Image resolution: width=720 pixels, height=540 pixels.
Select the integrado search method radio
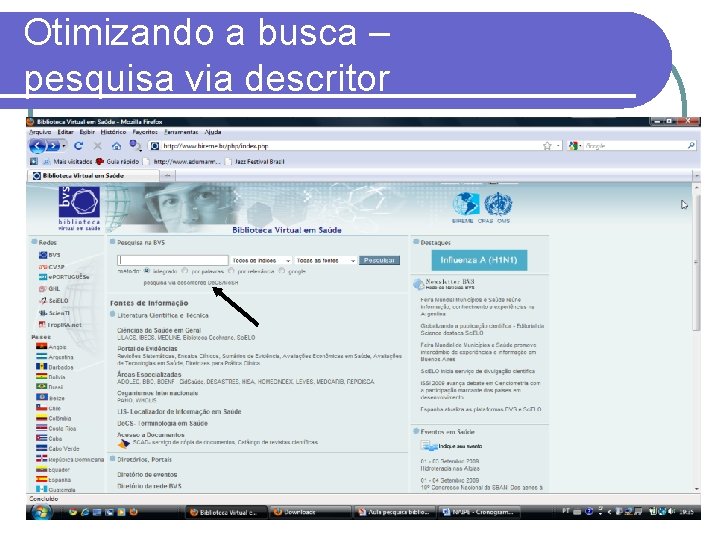[x=147, y=271]
